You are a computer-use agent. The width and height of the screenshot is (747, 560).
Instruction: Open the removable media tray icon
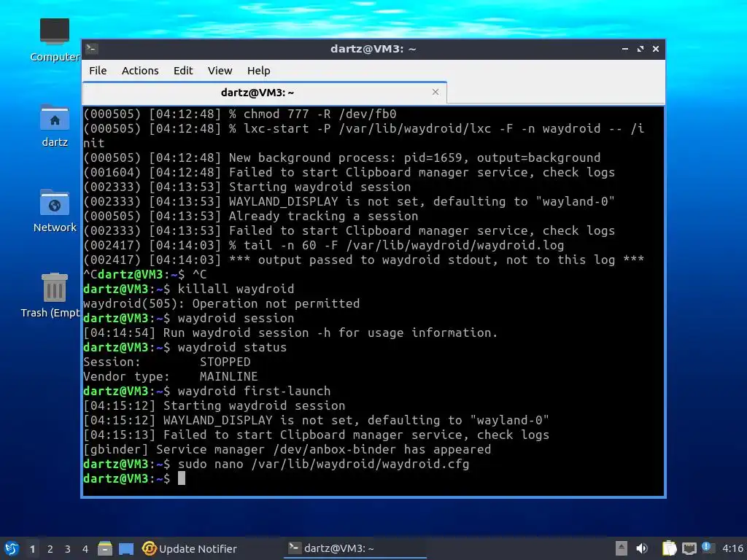622,548
